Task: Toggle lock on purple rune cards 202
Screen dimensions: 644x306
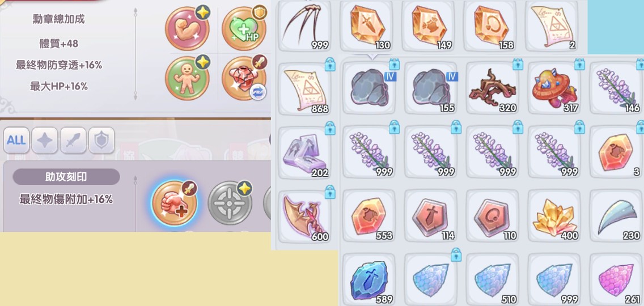Action: click(330, 128)
